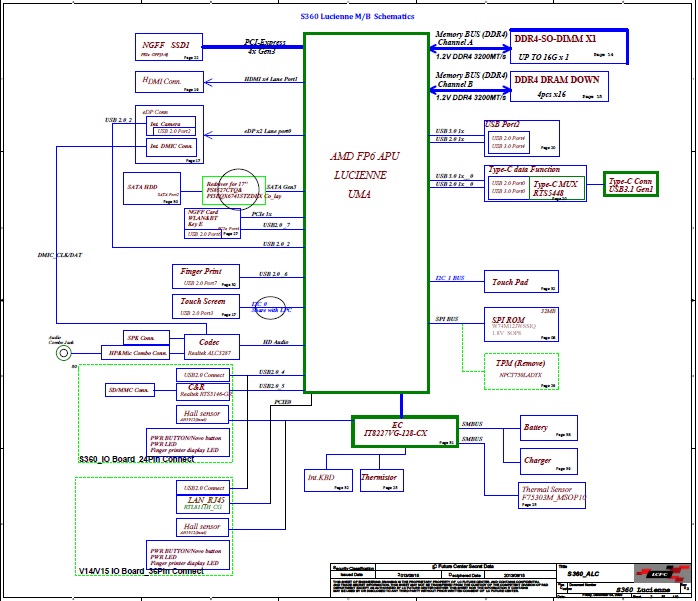Select the SATA HDD block
Image resolution: width=698 pixels, height=601 pixels.
(152, 189)
